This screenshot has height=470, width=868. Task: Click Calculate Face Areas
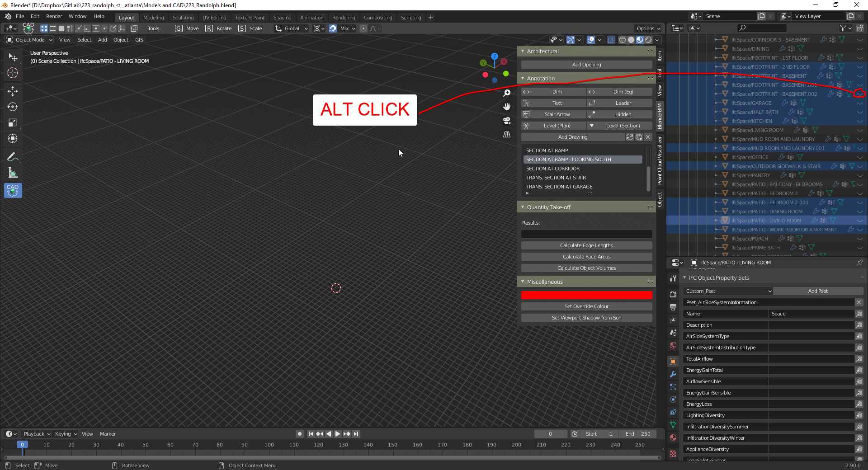pyautogui.click(x=586, y=257)
